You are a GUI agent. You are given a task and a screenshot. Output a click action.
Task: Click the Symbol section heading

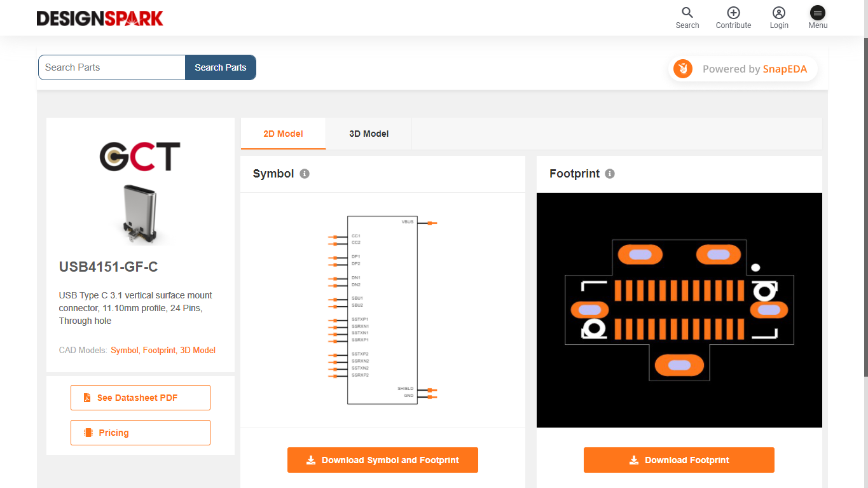tap(273, 174)
